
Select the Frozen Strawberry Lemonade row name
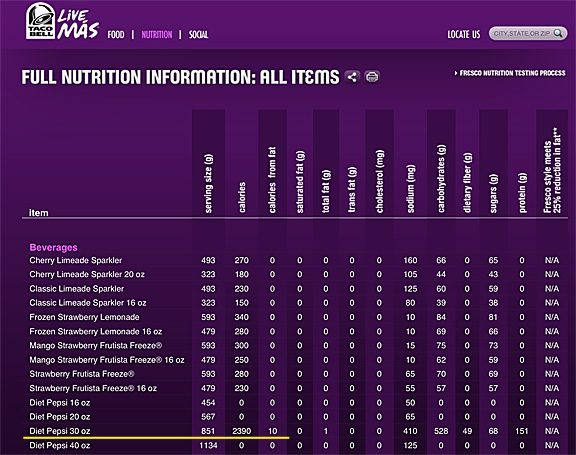(x=84, y=317)
